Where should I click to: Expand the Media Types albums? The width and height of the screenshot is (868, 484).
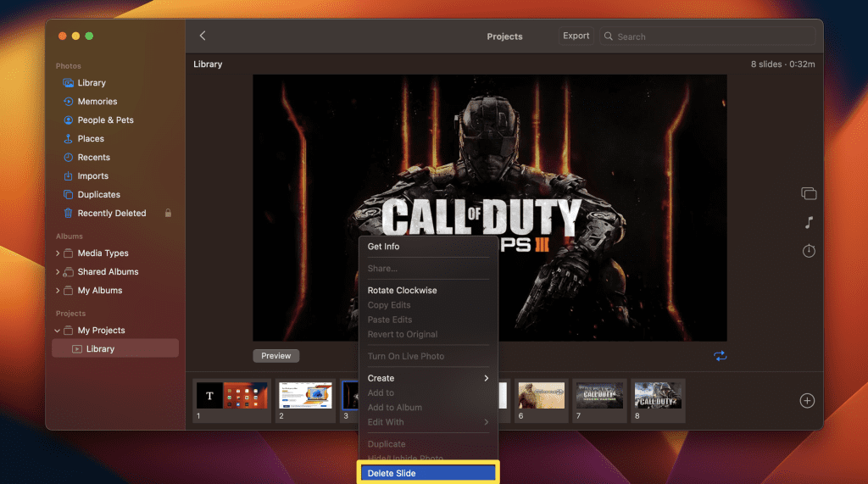click(58, 253)
